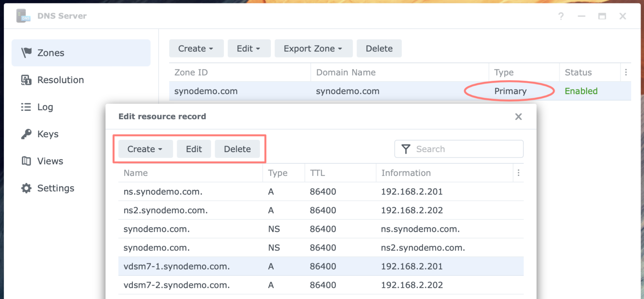Click IP 192.168.2.202 of vdsm7-2.synodemo.com.
The image size is (644, 299).
[412, 285]
